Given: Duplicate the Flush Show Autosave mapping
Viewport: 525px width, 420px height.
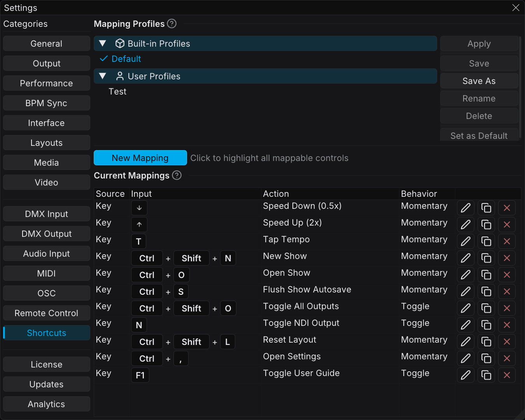Looking at the screenshot, I should (486, 292).
